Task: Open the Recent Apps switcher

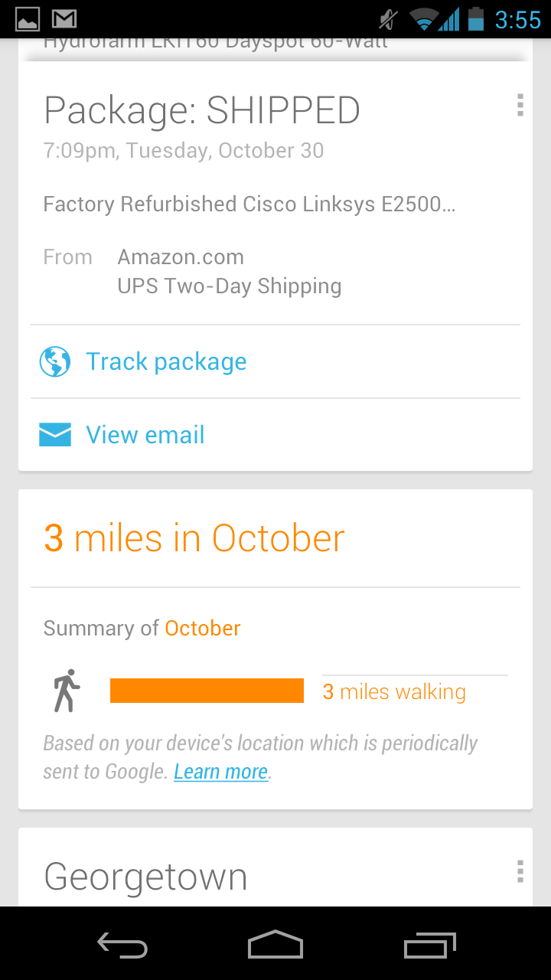Action: [429, 946]
